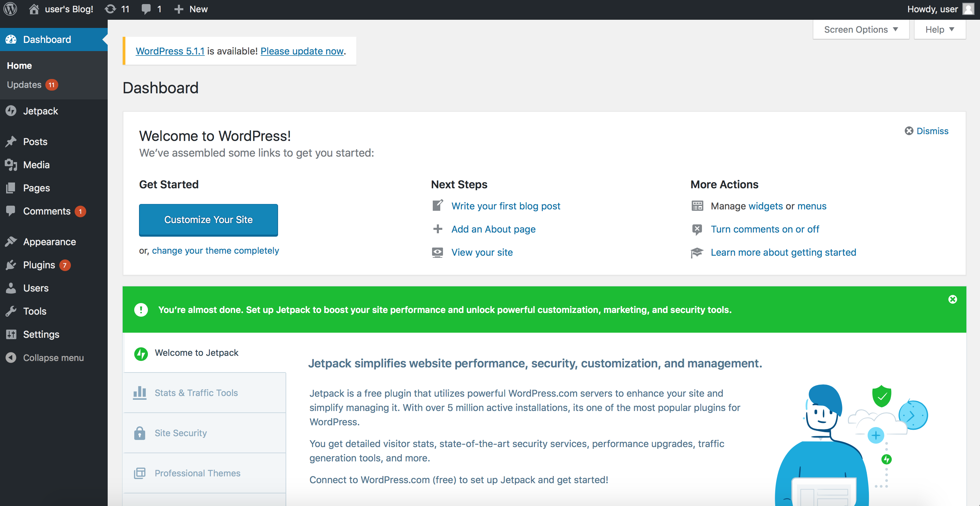Click the Jetpack icon in sidebar
Image resolution: width=980 pixels, height=506 pixels.
pos(11,111)
